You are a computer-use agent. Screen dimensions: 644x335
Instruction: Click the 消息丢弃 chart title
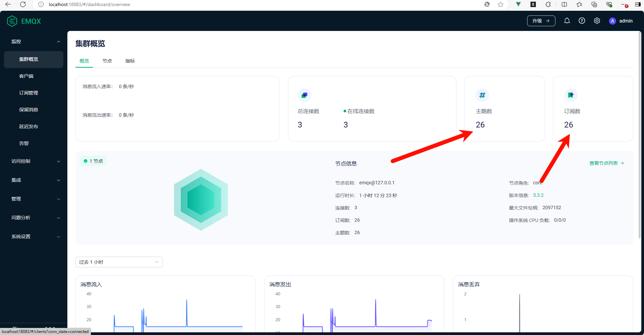click(469, 285)
